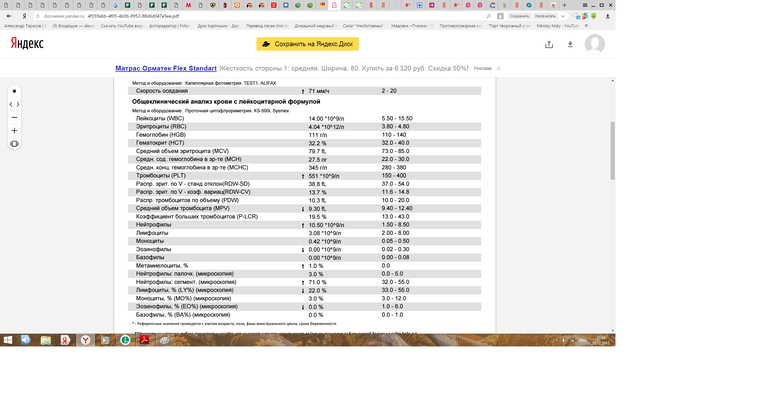The image size is (770, 417).
Task: Open the user profile avatar
Action: (x=595, y=44)
